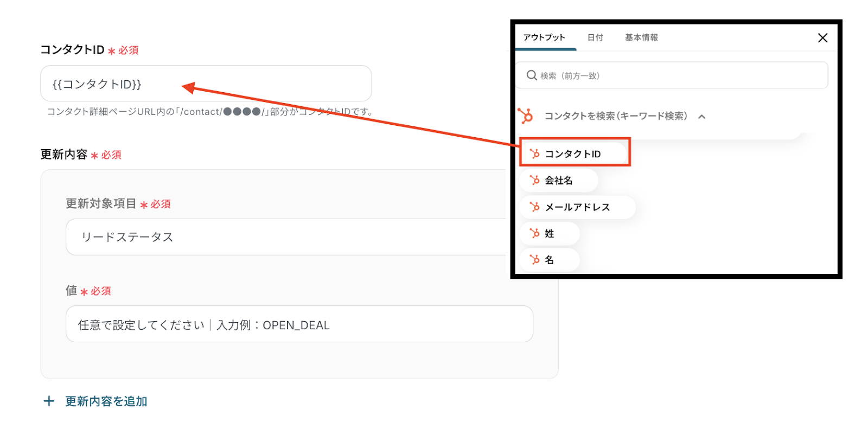The width and height of the screenshot is (868, 435).
Task: Click the 検索（前方一致） search field
Action: click(672, 75)
